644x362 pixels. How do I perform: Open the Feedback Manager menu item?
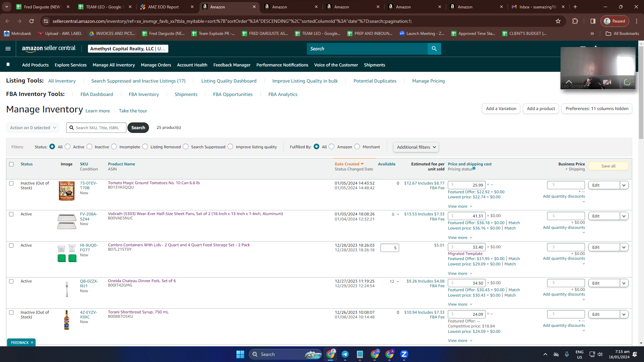click(x=232, y=65)
